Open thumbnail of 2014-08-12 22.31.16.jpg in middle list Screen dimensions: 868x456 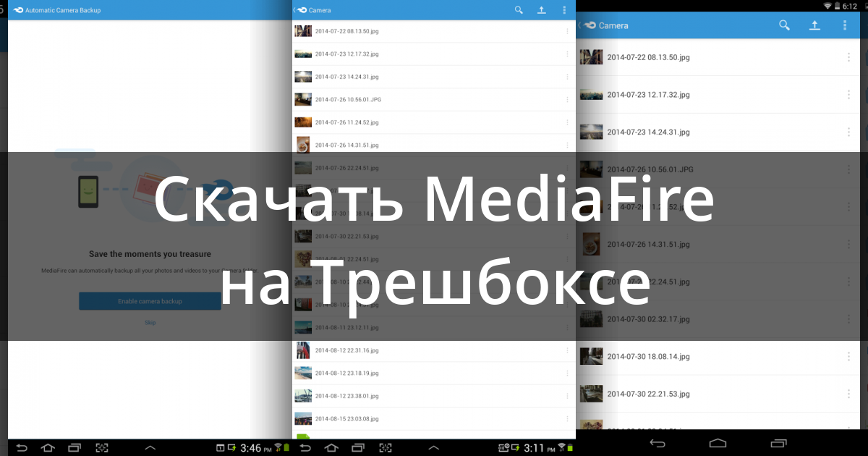[x=303, y=350]
